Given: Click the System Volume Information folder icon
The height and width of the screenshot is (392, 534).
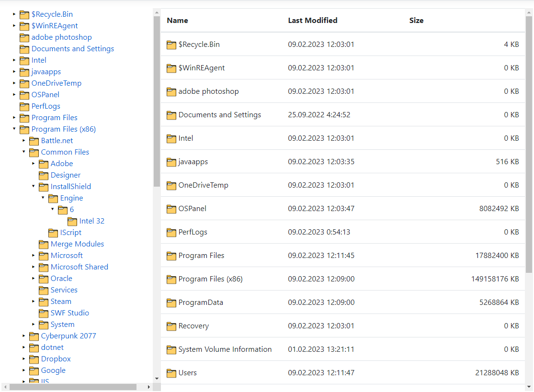Looking at the screenshot, I should (171, 349).
